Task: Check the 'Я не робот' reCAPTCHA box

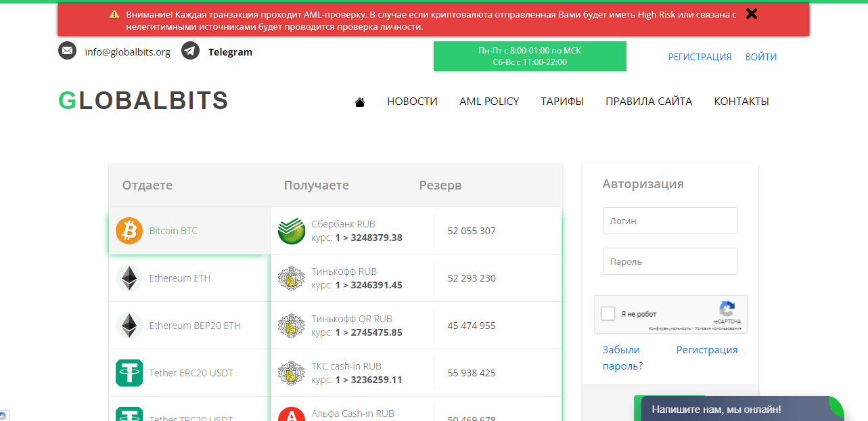Action: pos(608,314)
